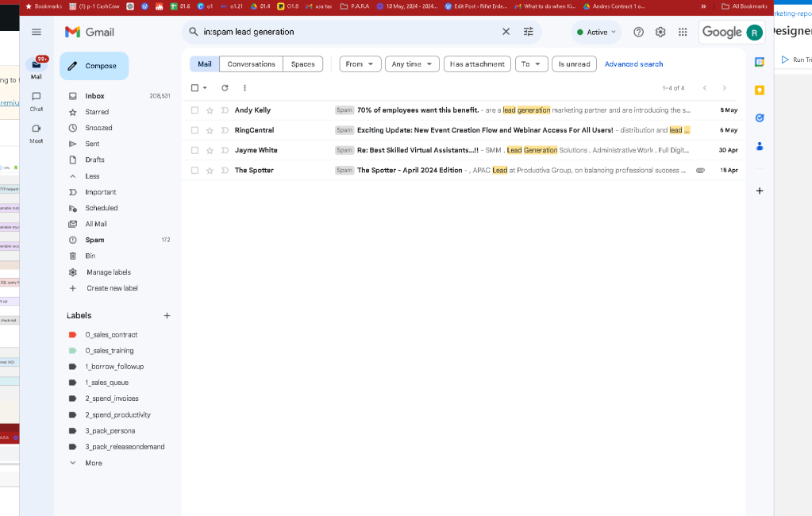Star the Jayme White email
This screenshot has height=516, width=812.
point(210,151)
